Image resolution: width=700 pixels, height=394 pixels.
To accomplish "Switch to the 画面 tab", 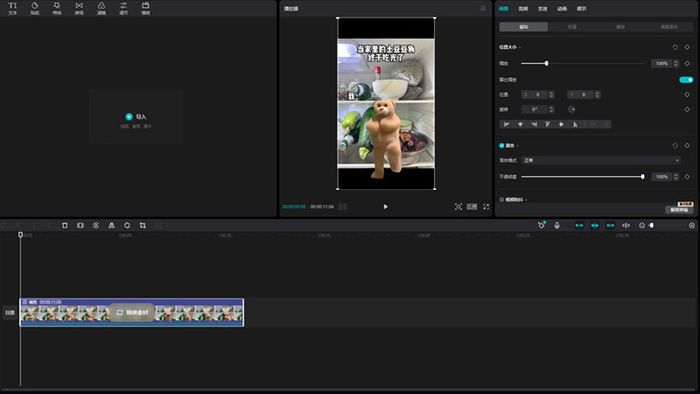I will (x=504, y=8).
